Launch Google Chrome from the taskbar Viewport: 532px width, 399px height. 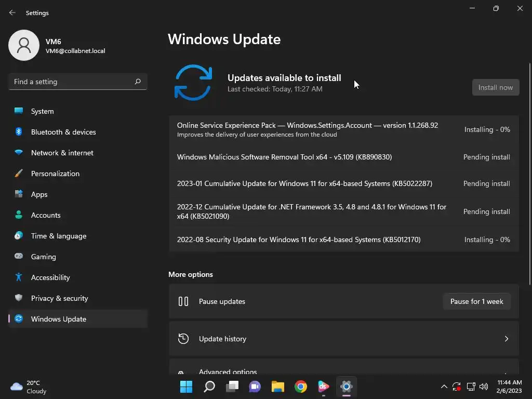point(301,387)
